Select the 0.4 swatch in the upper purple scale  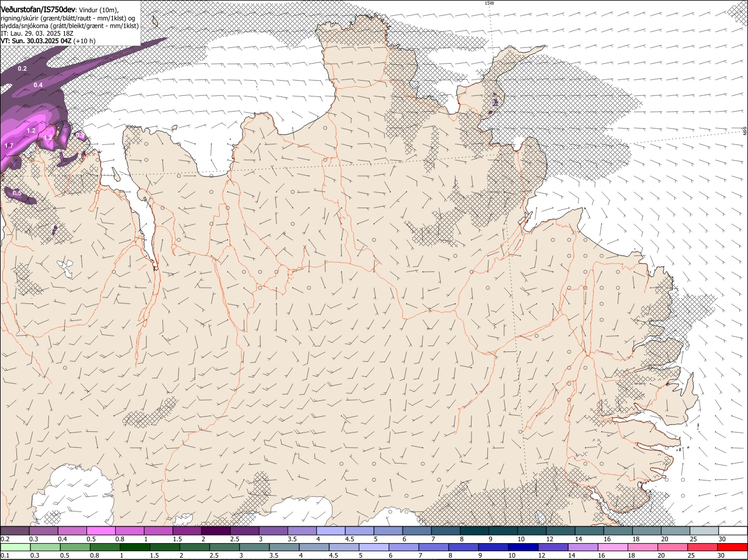(x=72, y=531)
